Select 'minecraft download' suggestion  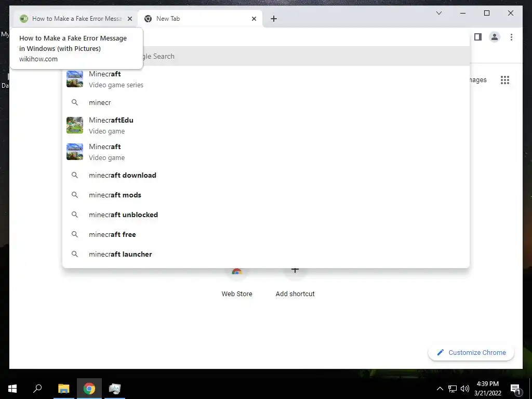(266, 176)
